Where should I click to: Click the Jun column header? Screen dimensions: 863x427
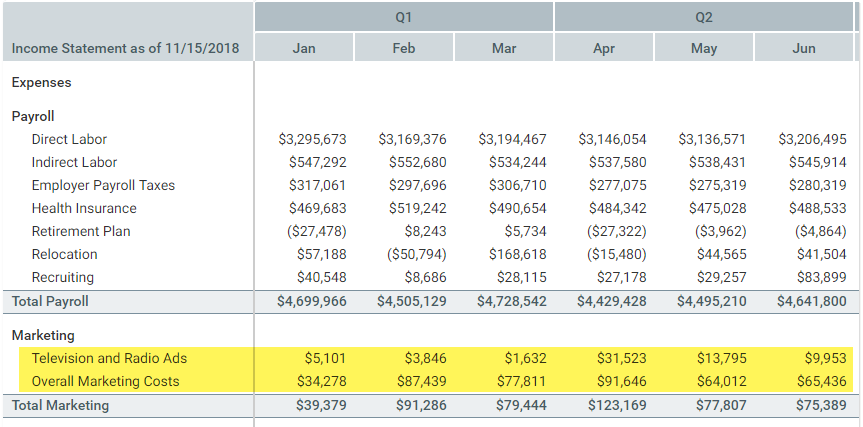pos(803,48)
